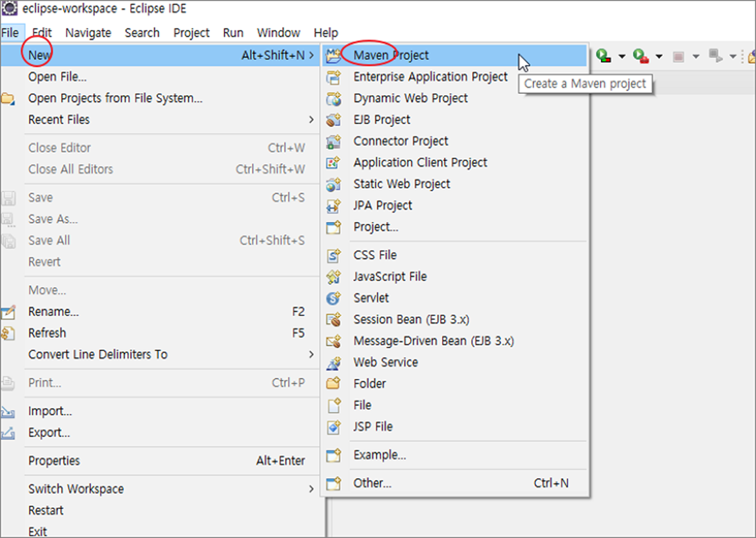The height and width of the screenshot is (538, 756).
Task: Expand Convert Line Delimiters To arrow
Action: 311,355
